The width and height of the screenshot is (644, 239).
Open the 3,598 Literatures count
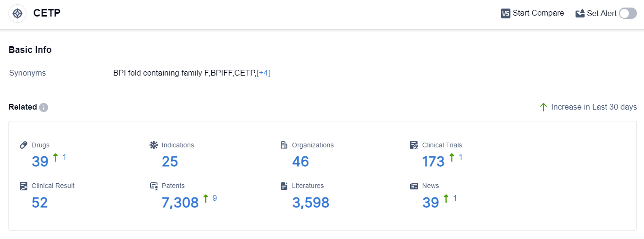[310, 203]
